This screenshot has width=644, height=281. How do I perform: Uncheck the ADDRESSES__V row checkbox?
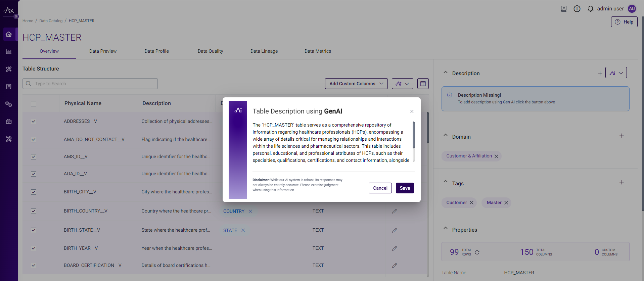click(x=34, y=122)
